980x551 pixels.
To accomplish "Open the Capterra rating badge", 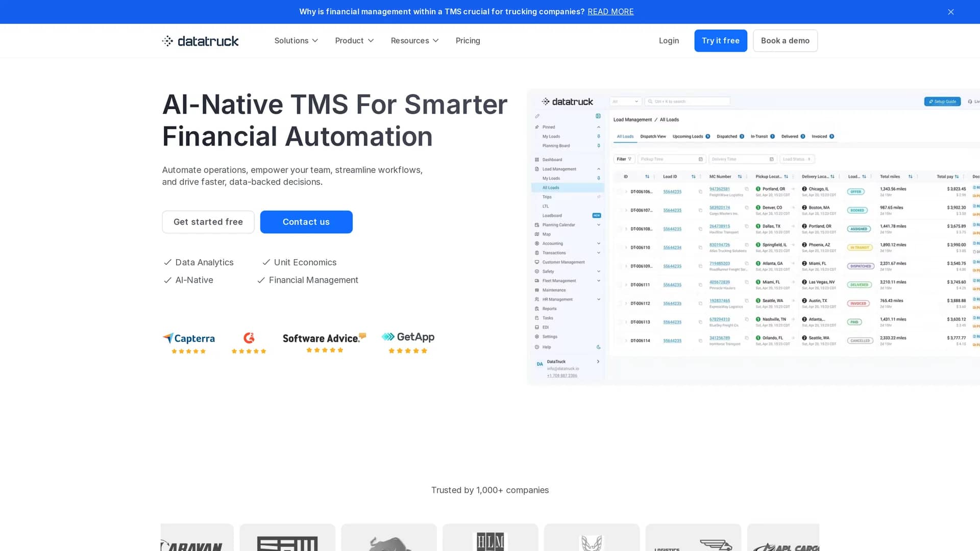I will click(189, 343).
